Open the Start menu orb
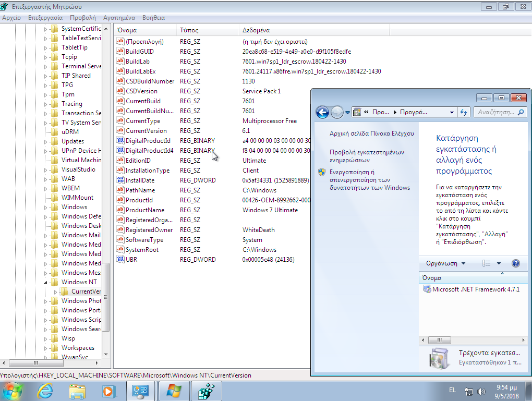The image size is (532, 401). [x=12, y=391]
